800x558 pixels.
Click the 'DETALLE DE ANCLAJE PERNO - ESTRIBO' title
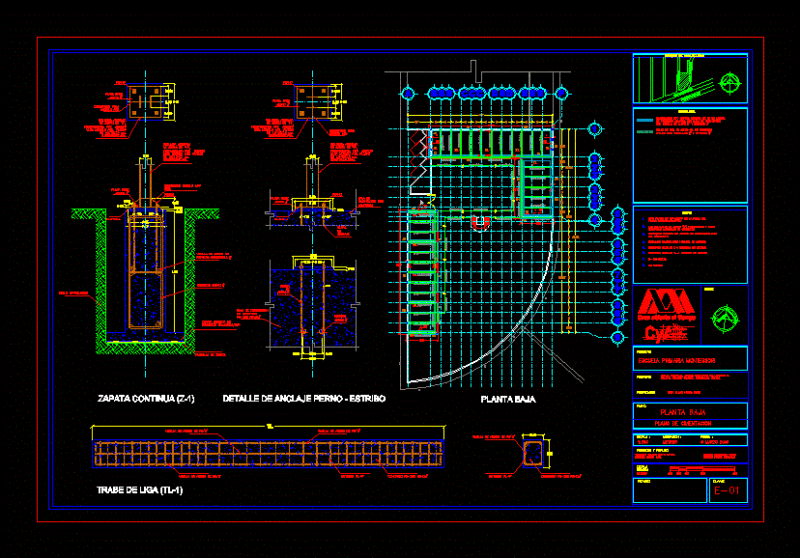(x=304, y=399)
